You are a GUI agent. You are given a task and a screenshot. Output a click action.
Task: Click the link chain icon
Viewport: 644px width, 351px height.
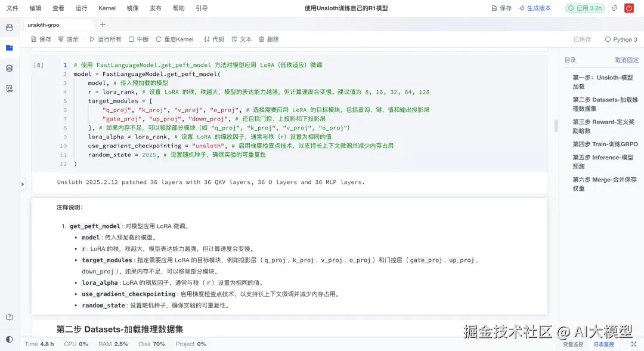[614, 8]
